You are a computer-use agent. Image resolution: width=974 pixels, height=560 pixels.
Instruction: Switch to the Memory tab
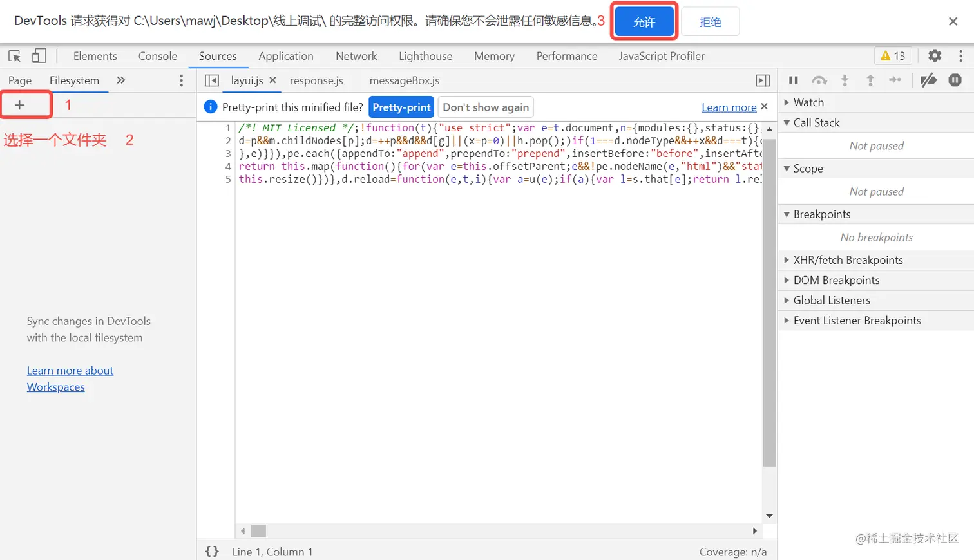(x=495, y=56)
